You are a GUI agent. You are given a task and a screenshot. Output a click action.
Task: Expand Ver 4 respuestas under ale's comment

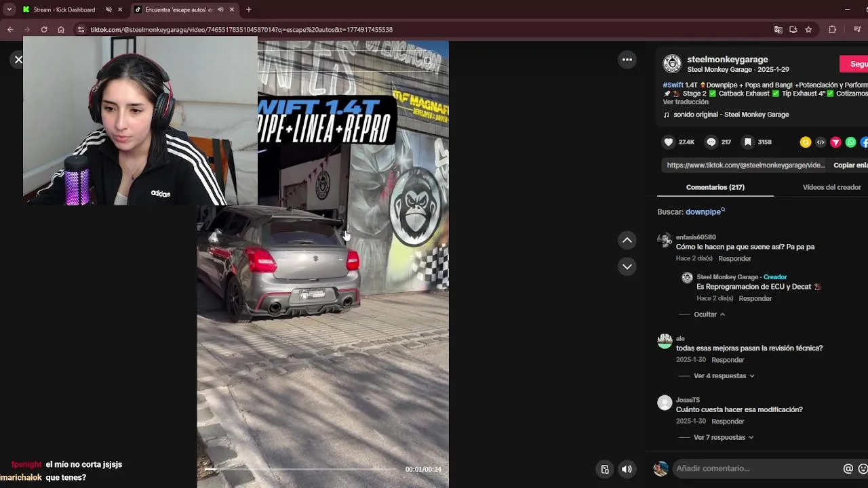(x=724, y=375)
